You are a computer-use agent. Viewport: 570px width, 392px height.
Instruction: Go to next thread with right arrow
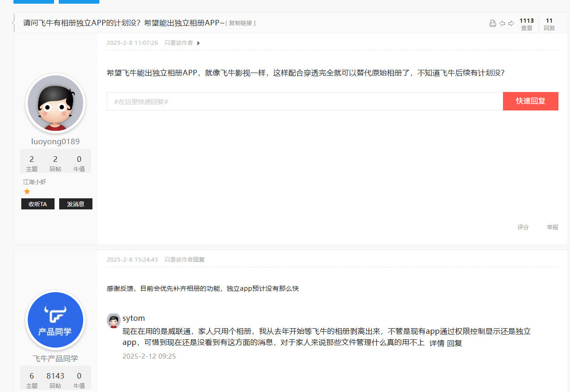[x=511, y=24]
